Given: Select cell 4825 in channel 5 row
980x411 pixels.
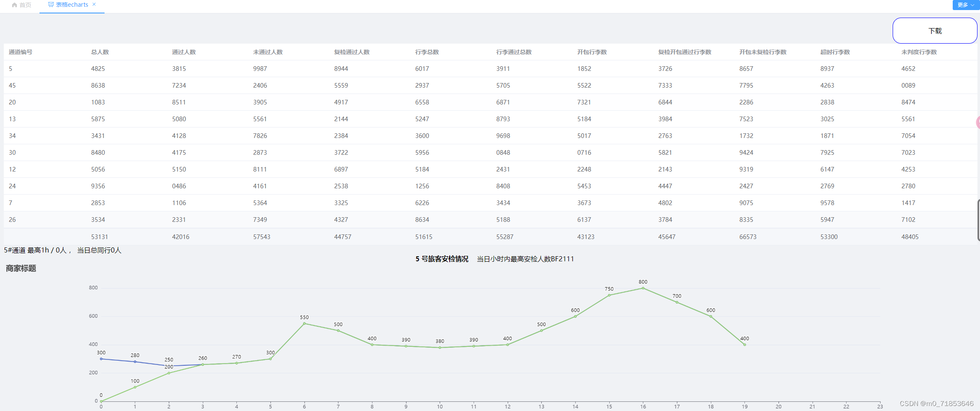Looking at the screenshot, I should [x=98, y=69].
